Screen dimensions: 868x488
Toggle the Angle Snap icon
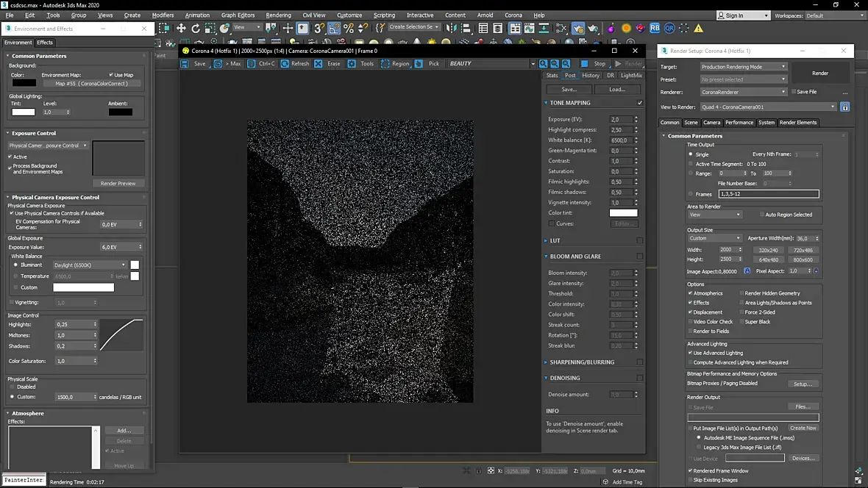coord(334,28)
